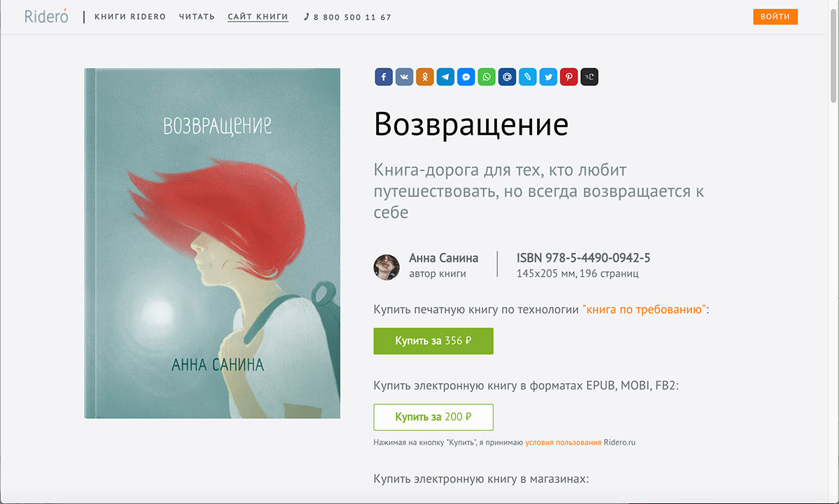This screenshot has height=504, width=839.
Task: Share via the Odnoklassniki icon
Action: tap(424, 77)
